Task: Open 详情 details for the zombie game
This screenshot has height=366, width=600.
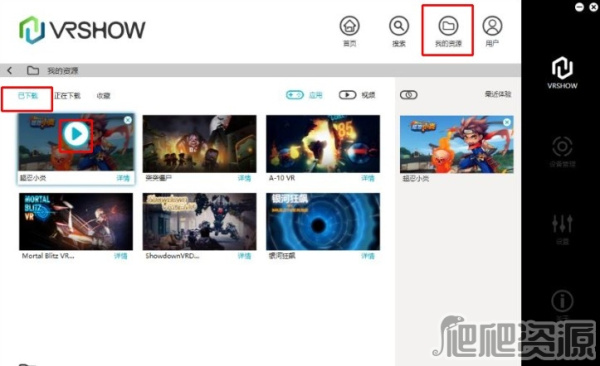Action: click(244, 178)
